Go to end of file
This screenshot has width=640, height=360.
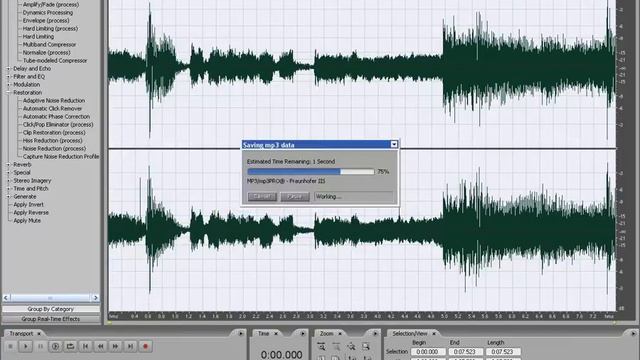point(130,347)
